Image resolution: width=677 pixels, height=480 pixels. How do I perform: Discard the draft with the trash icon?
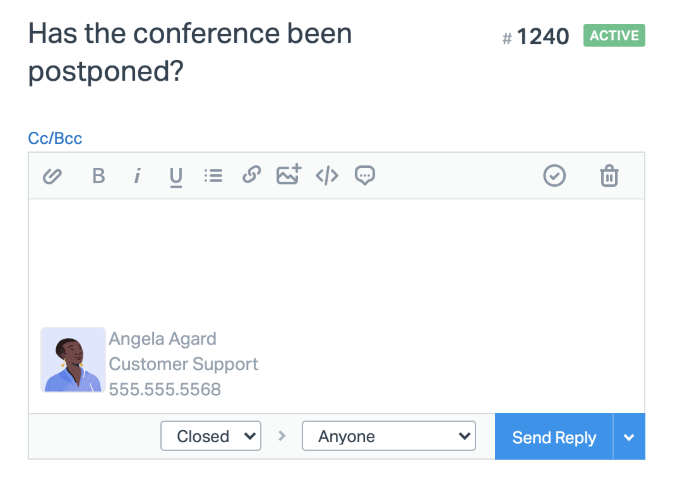(x=609, y=176)
